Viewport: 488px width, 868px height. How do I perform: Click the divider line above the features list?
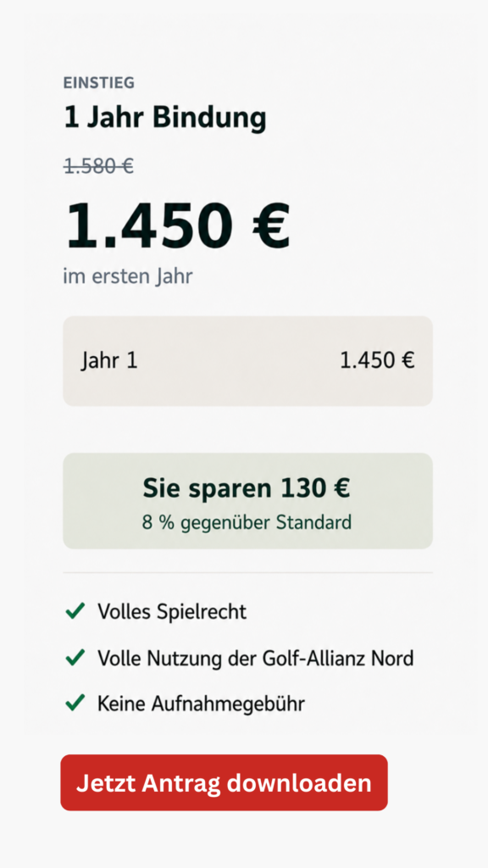click(x=248, y=572)
